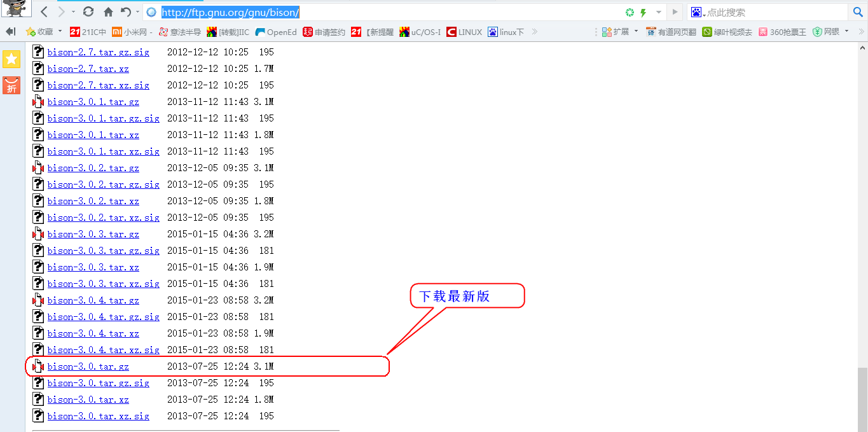The height and width of the screenshot is (432, 868).
Task: Open the undo closed tab dropdown arrow
Action: coord(137,12)
